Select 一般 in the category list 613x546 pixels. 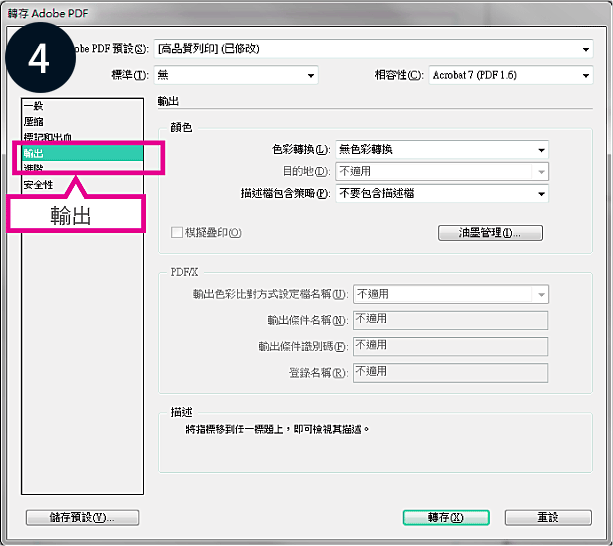coord(82,106)
